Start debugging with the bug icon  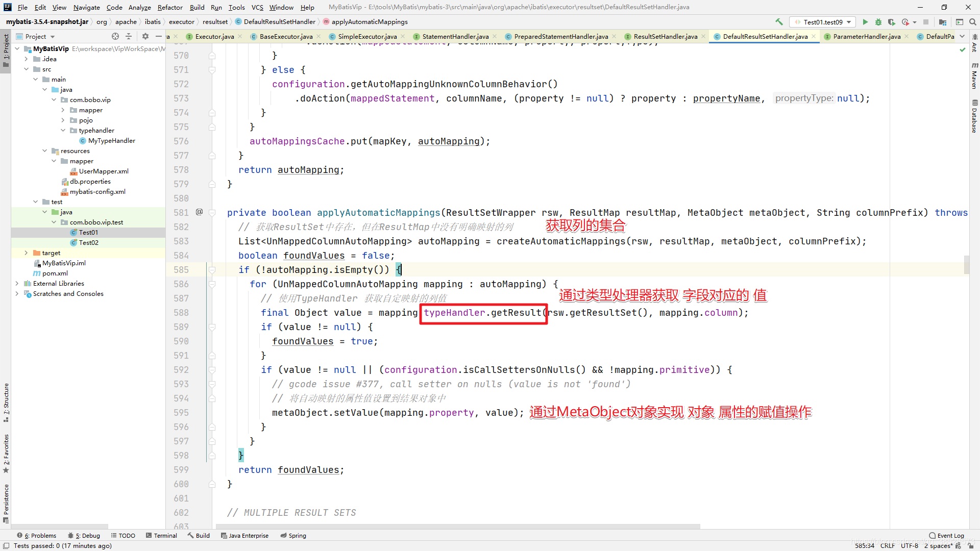878,22
